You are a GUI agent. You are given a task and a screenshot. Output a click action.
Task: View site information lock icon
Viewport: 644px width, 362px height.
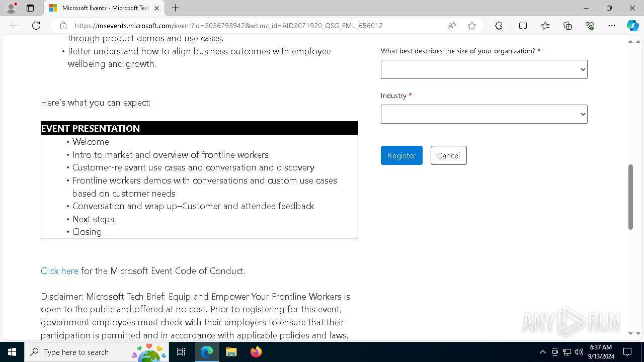(x=63, y=26)
